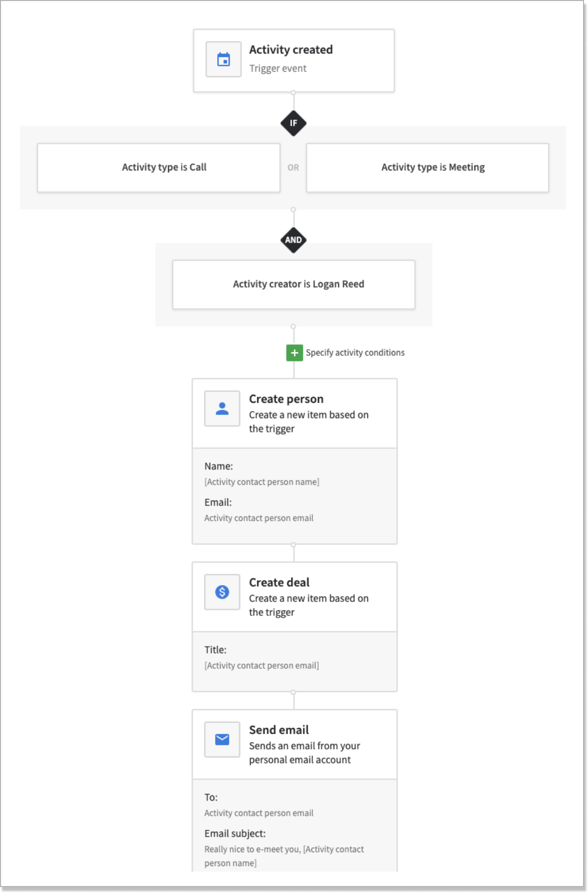Click the envelope icon in Send email
This screenshot has height=893, width=588.
pos(222,740)
